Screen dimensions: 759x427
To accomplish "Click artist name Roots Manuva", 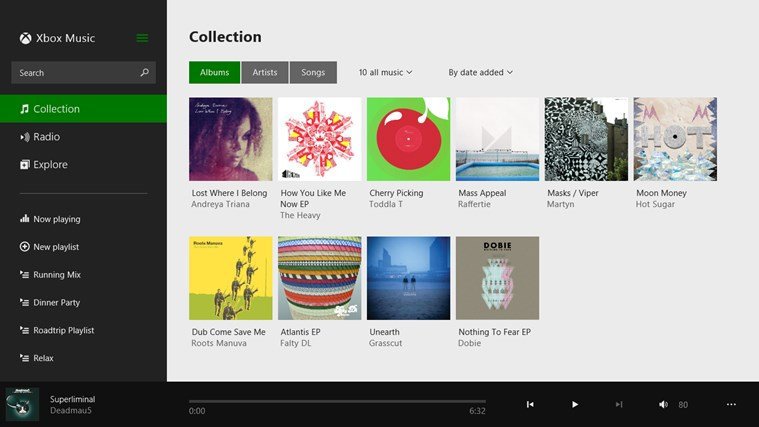I will click(x=219, y=343).
